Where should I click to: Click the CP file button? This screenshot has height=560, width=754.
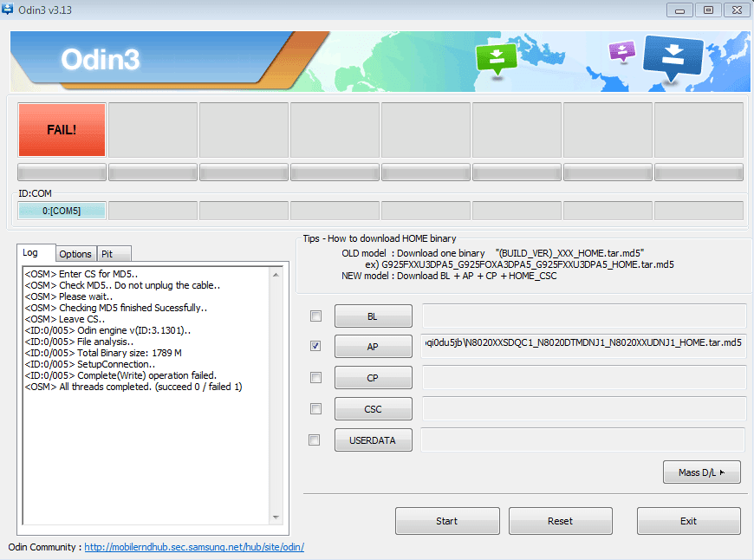(x=374, y=378)
